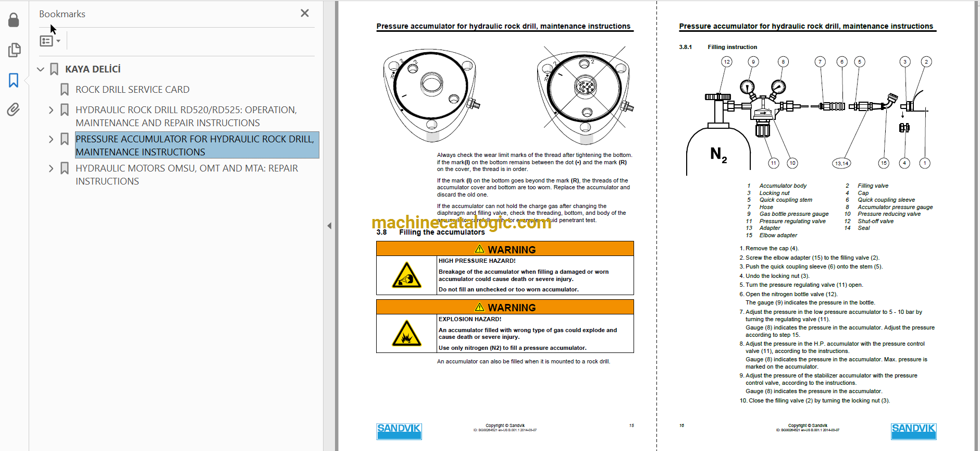
Task: Click the legend entry 'Shut-off valve'
Action: (x=875, y=221)
